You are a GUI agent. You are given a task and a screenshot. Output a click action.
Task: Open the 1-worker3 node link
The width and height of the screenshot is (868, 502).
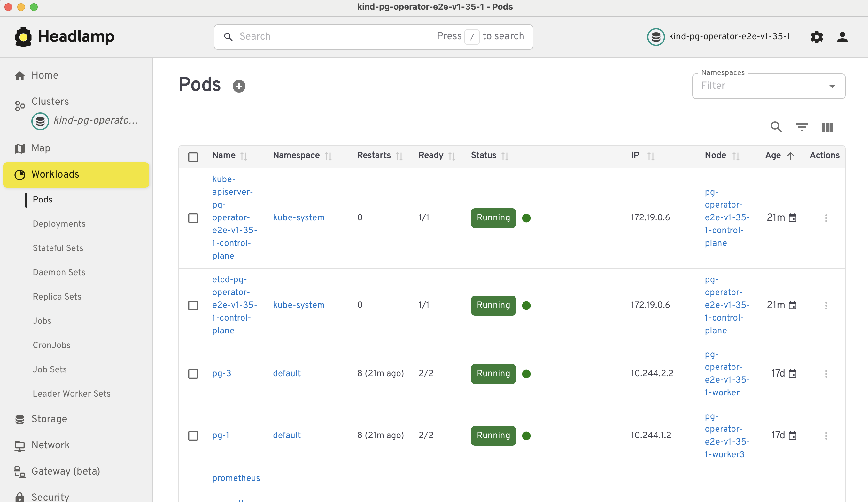tap(727, 435)
